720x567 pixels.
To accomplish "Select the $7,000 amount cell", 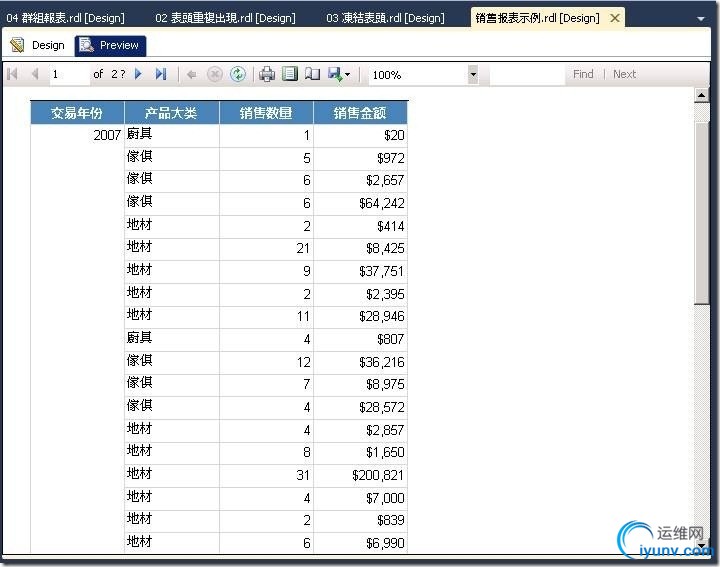I will pyautogui.click(x=360, y=498).
